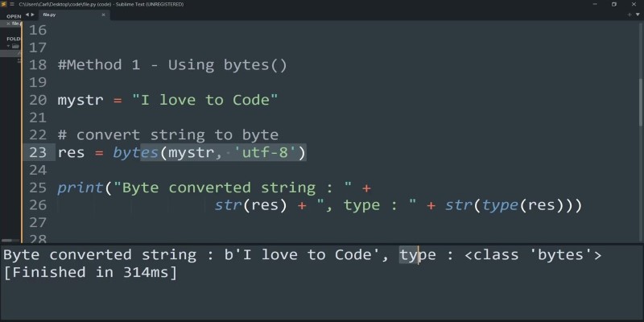Click the 'mystr' variable on line 20
Screen dimensions: 644x322
click(80, 100)
